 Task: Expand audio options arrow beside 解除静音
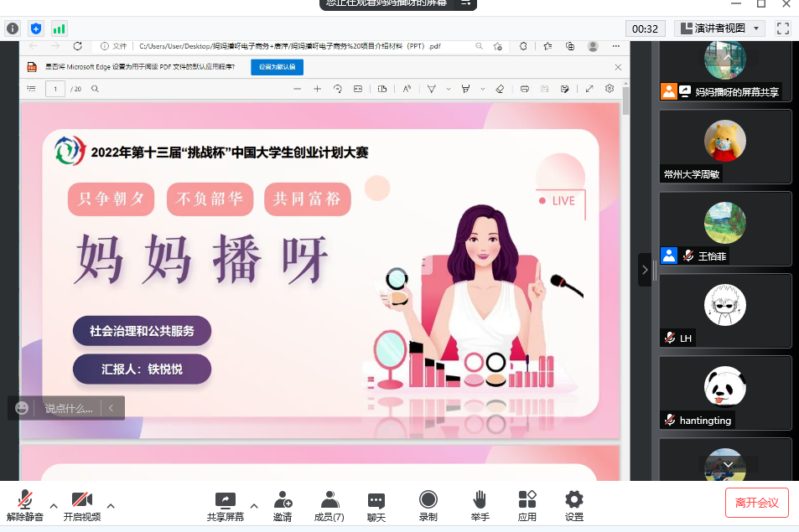54,505
